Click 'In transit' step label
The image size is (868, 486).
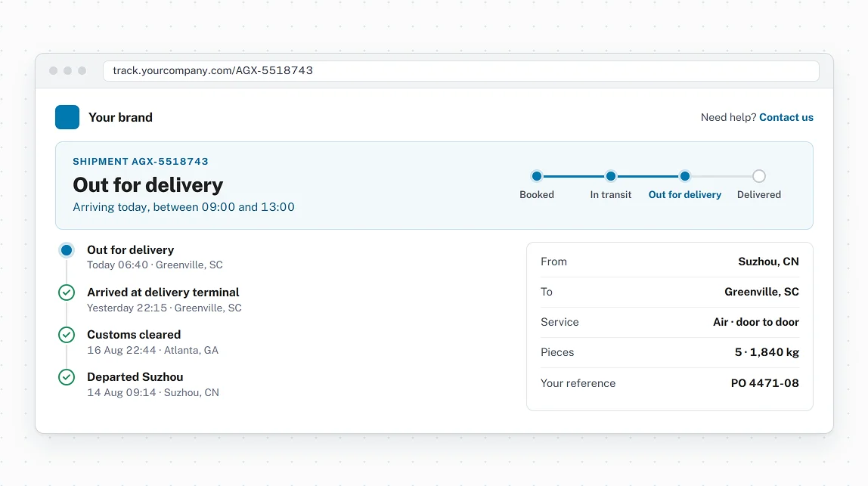coord(611,195)
